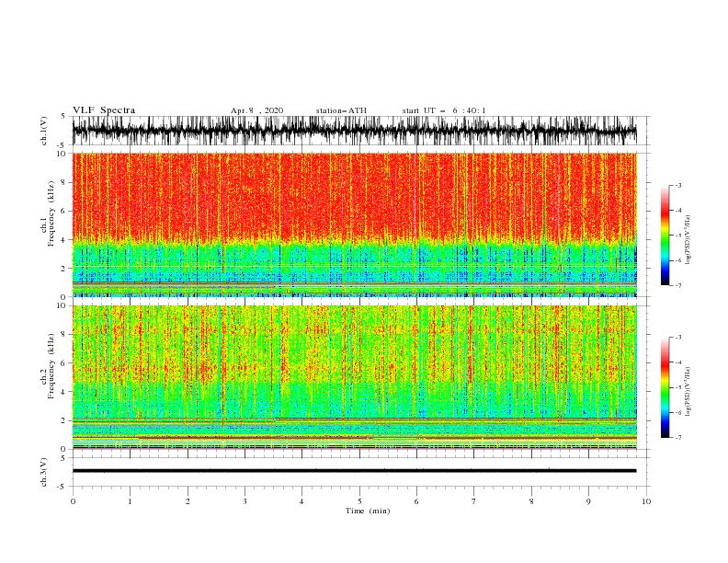Click inside the ch.2 spectrogram panel
Screen dimensions: 728x563
pos(354,377)
